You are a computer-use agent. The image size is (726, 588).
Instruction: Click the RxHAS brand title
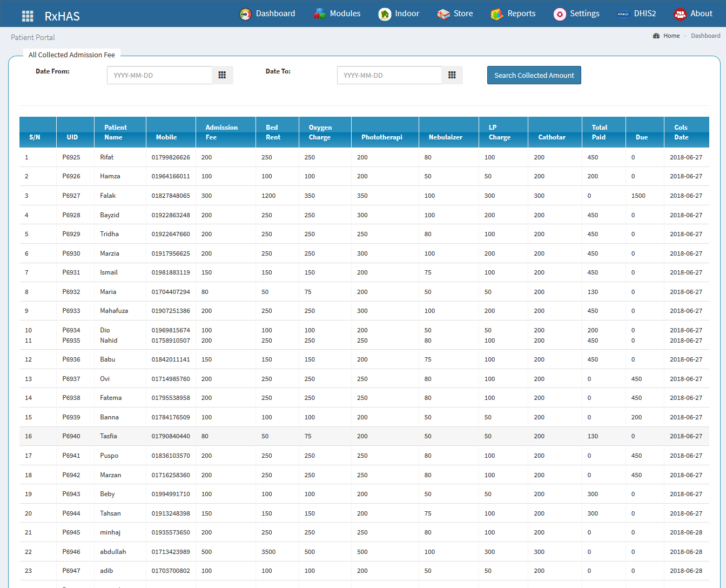pyautogui.click(x=62, y=16)
